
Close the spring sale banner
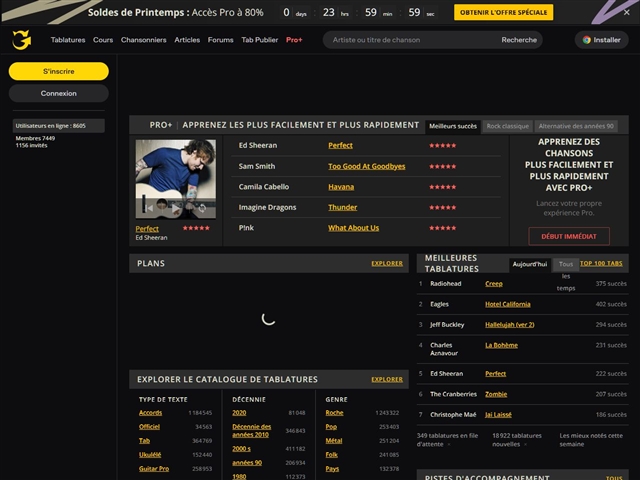pyautogui.click(x=627, y=12)
